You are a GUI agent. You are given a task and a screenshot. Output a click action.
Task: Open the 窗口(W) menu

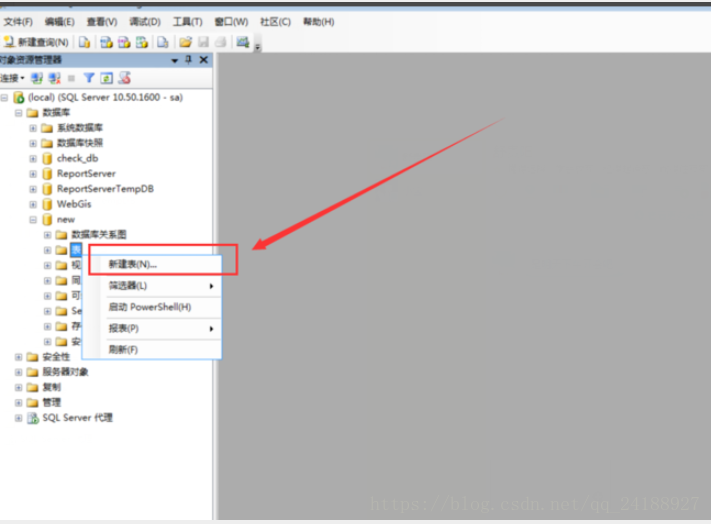[231, 22]
